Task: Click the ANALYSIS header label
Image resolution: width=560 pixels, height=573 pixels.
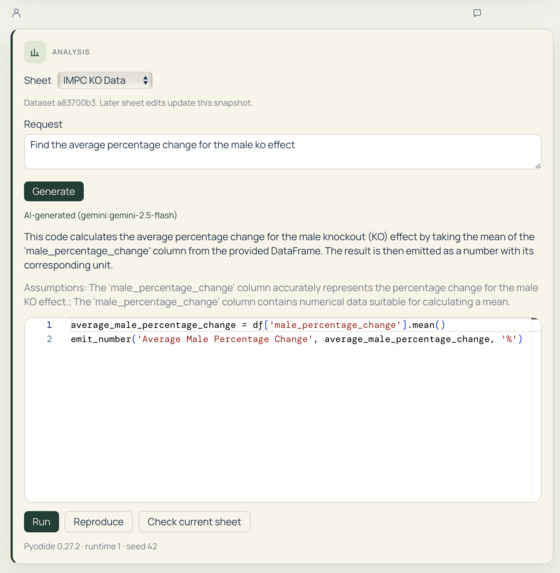Action: (71, 52)
